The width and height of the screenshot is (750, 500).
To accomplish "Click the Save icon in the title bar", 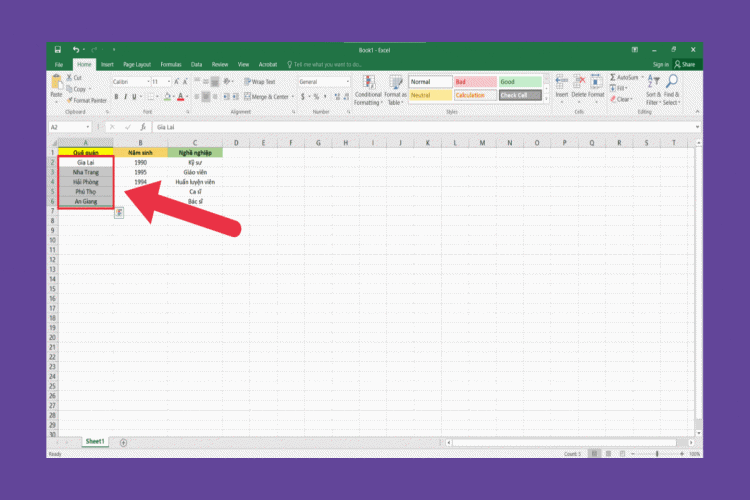I will tap(57, 50).
